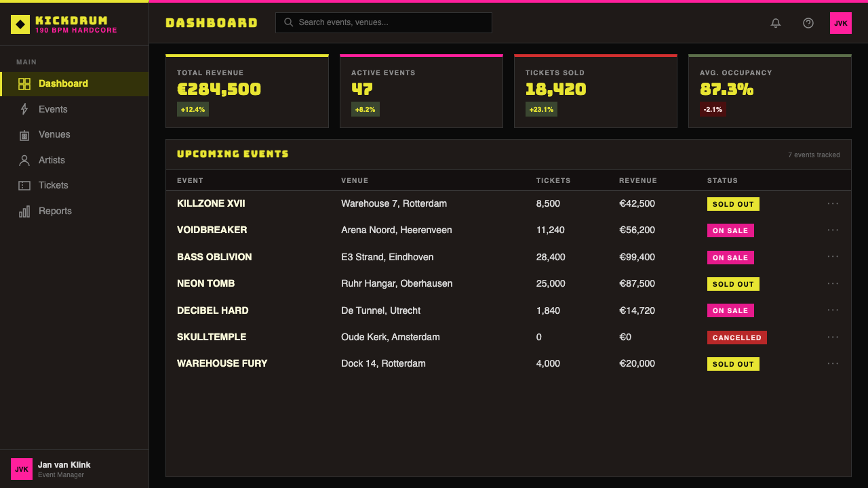Open more options for DECIBEL HARD
868x488 pixels.
pos(833,310)
